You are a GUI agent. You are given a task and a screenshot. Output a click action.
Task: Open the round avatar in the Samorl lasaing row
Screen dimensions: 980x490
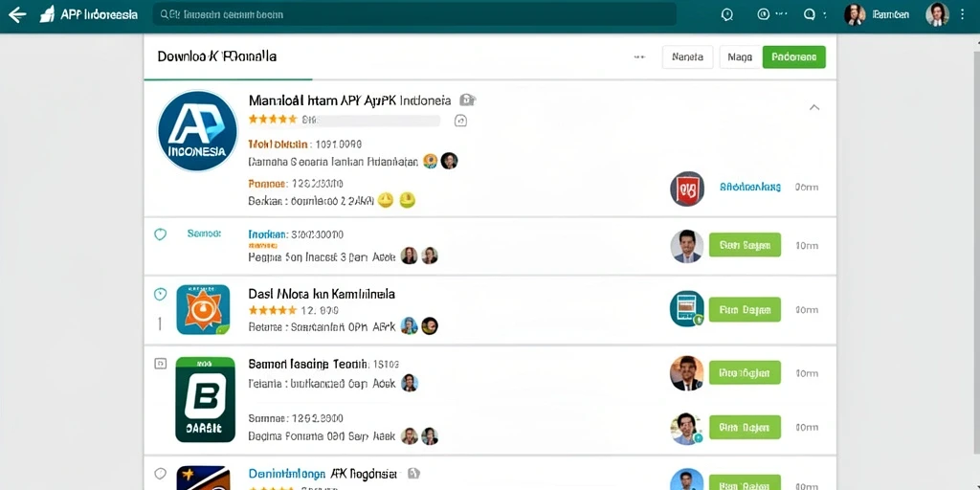687,373
